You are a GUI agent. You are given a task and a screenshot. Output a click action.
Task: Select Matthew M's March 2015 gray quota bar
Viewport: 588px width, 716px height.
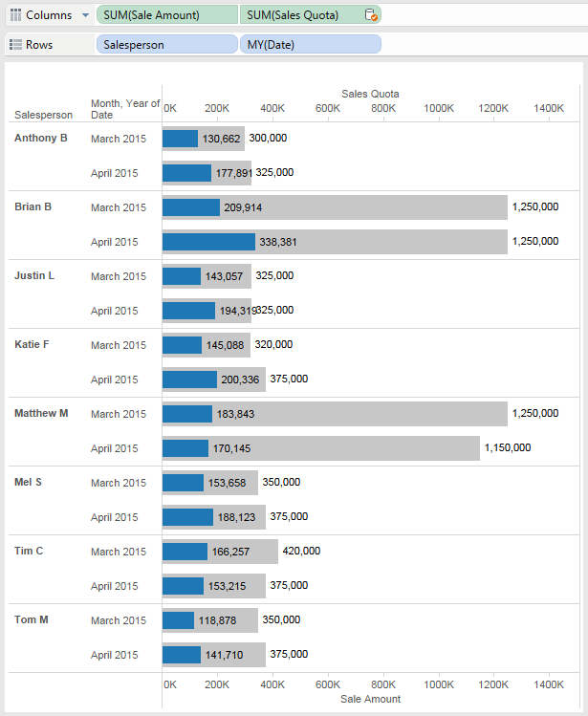(x=382, y=414)
